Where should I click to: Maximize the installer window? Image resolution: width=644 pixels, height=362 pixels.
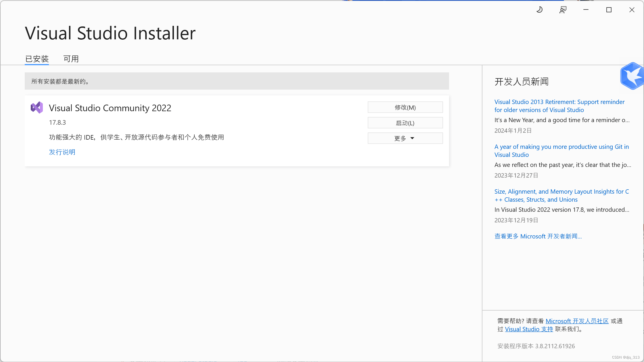click(609, 10)
